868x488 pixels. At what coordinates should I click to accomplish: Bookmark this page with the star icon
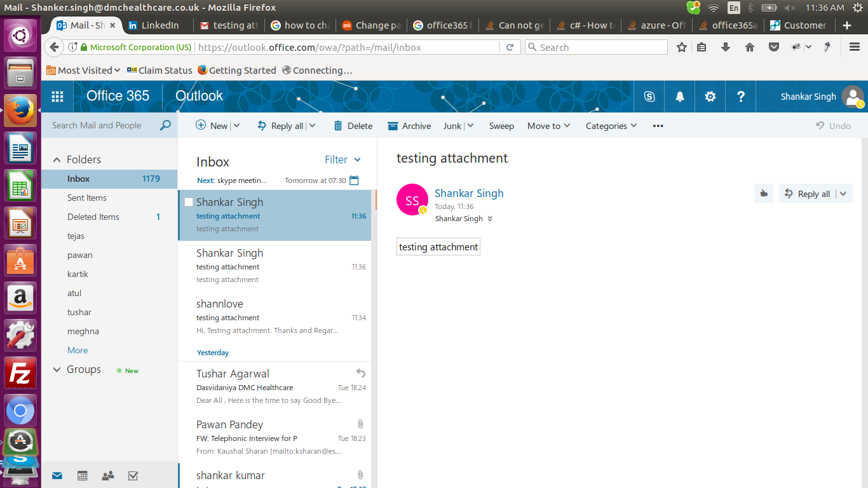682,47
